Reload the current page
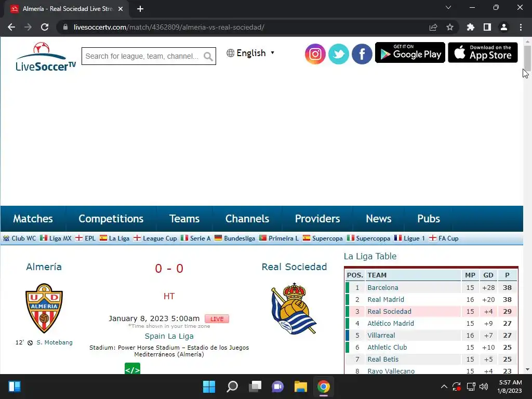532x399 pixels. tap(45, 27)
